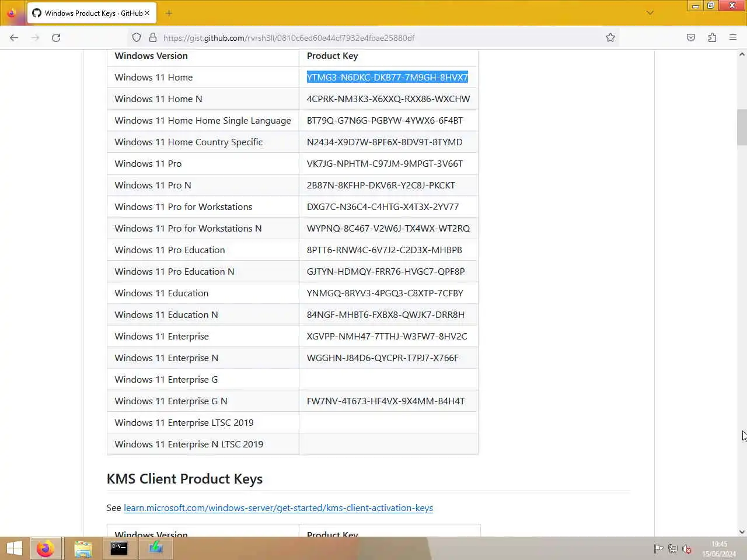
Task: Click the key GJTYN-HDMQY-FRR76-HVGC7-QPF8P
Action: (386, 271)
